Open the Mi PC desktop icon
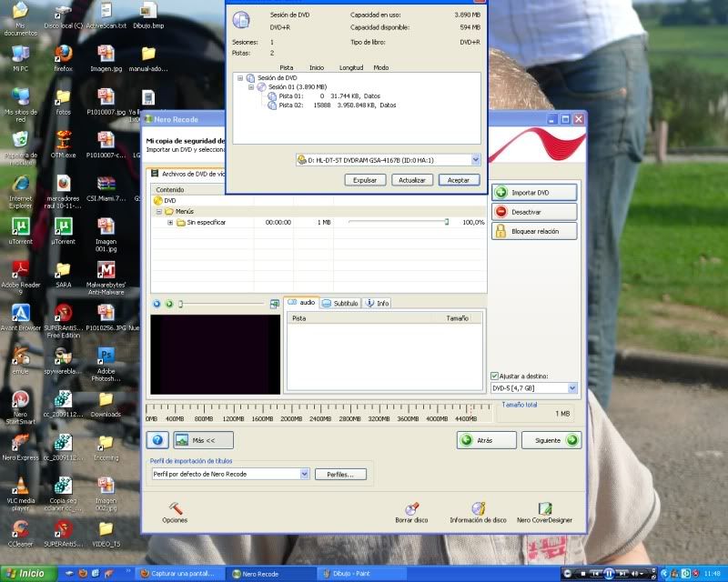Screen dimensions: 728x582 (20, 59)
